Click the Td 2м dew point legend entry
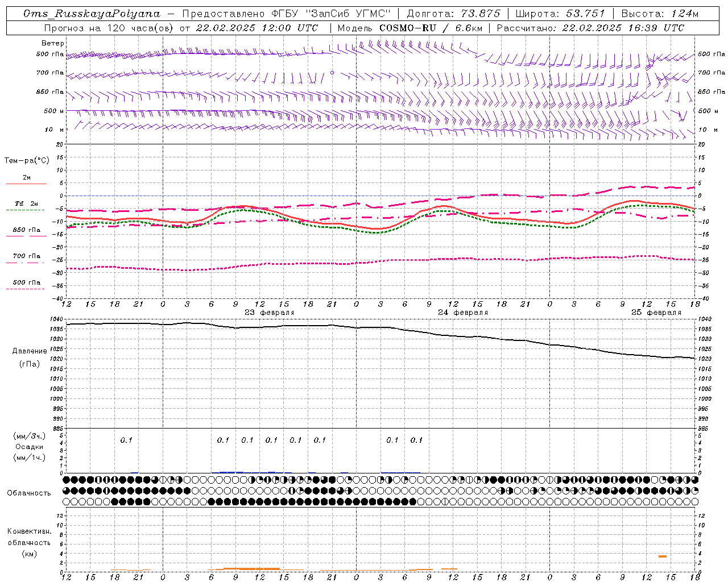The height and width of the screenshot is (582, 728). pyautogui.click(x=26, y=203)
